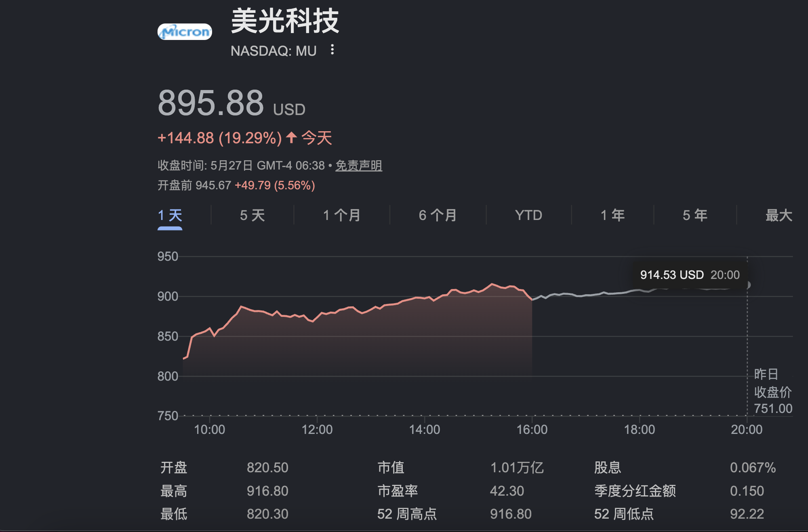Click the 最低 value 820.30
808x532 pixels.
tap(267, 514)
